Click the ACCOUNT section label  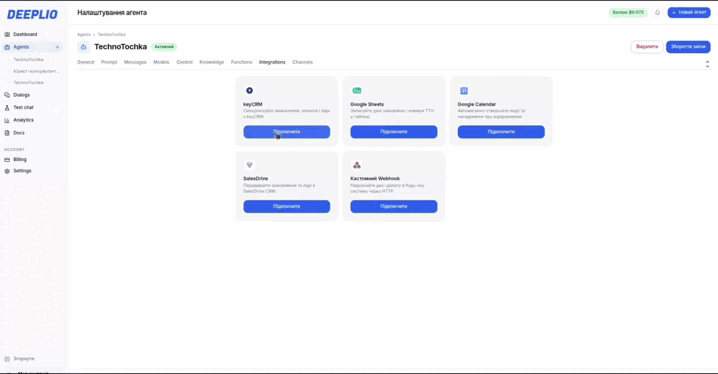point(14,150)
